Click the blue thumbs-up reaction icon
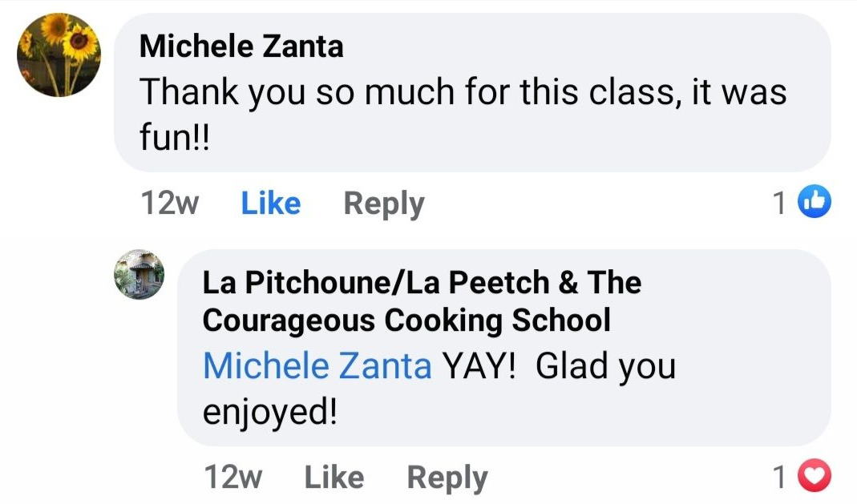The height and width of the screenshot is (504, 857). click(816, 204)
